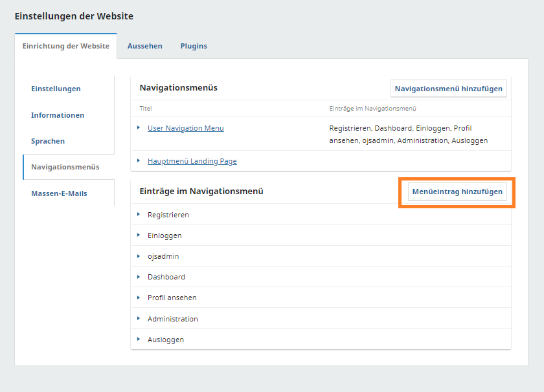The height and width of the screenshot is (392, 544).
Task: Open the Hauptmenü Landing Page link
Action: coord(192,161)
